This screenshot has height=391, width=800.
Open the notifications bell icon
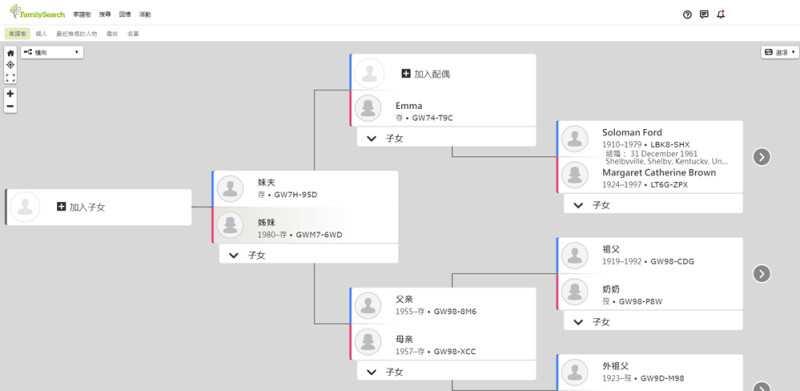click(720, 14)
